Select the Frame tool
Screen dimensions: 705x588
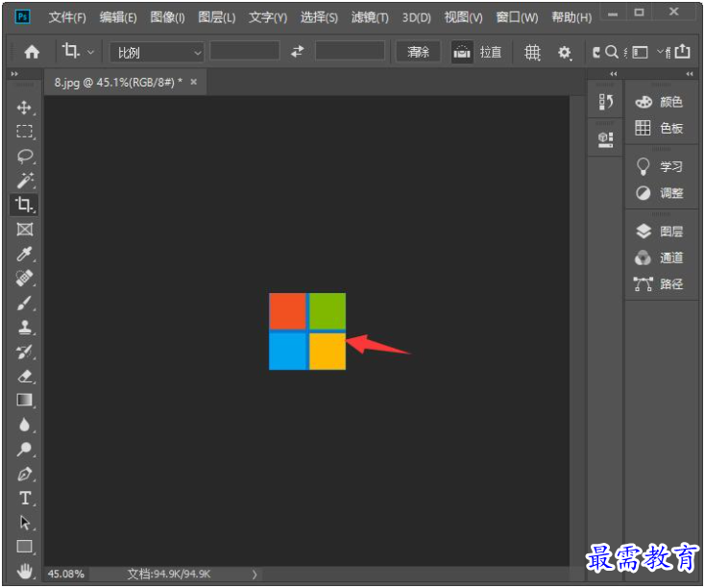(24, 230)
